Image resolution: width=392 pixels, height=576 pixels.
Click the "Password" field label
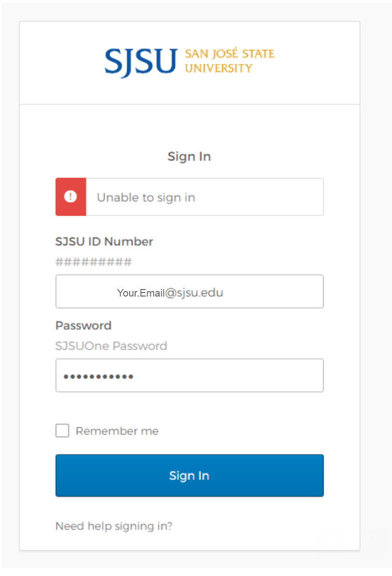83,325
